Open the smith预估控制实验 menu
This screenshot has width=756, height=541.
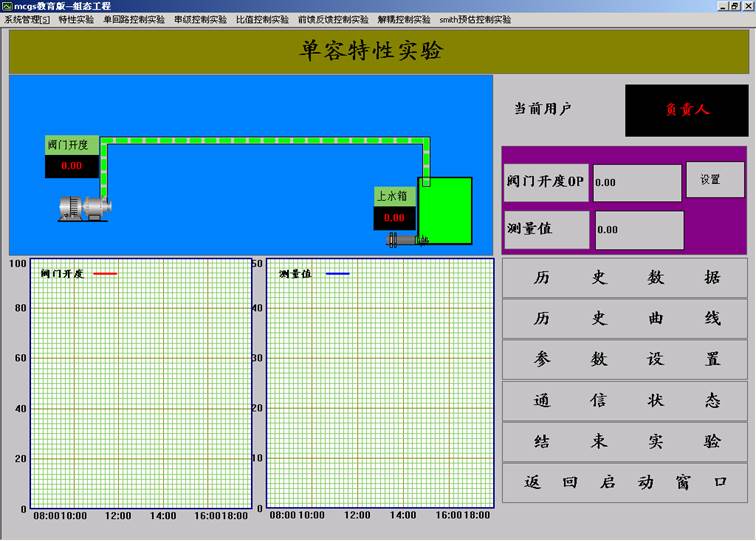[x=475, y=19]
